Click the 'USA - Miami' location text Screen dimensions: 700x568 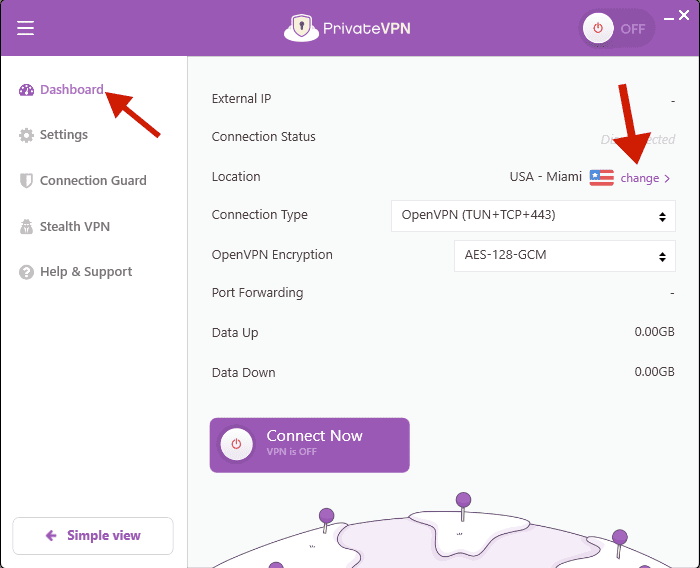pyautogui.click(x=546, y=177)
